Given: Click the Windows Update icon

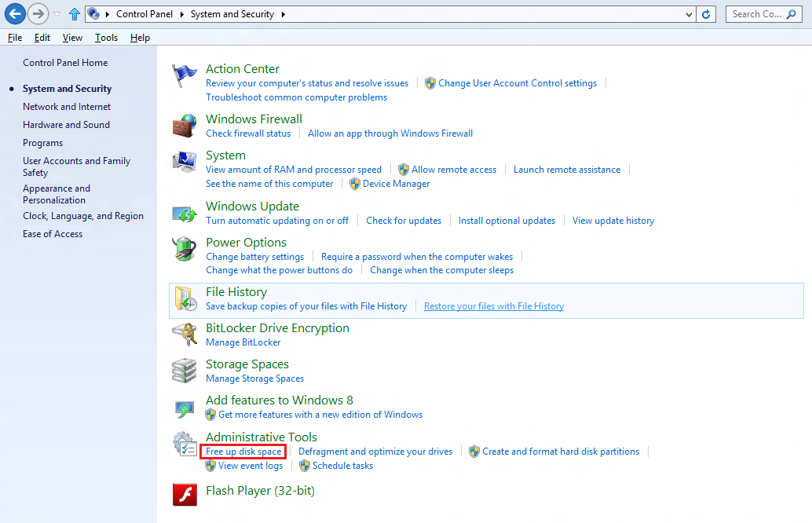Looking at the screenshot, I should [185, 214].
